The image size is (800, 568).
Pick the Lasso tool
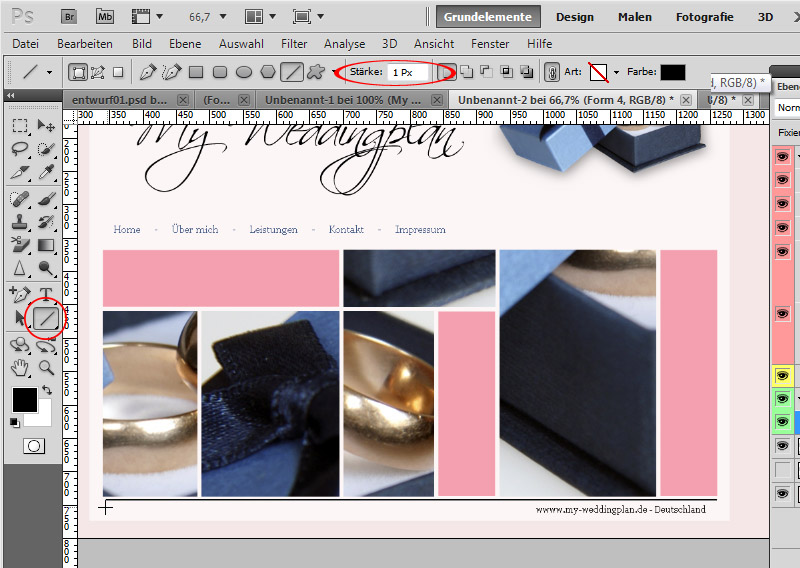coord(19,150)
